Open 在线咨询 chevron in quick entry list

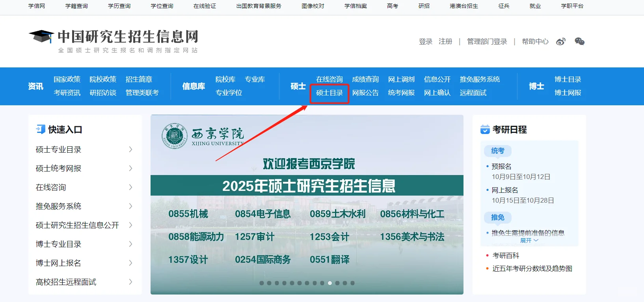point(130,187)
